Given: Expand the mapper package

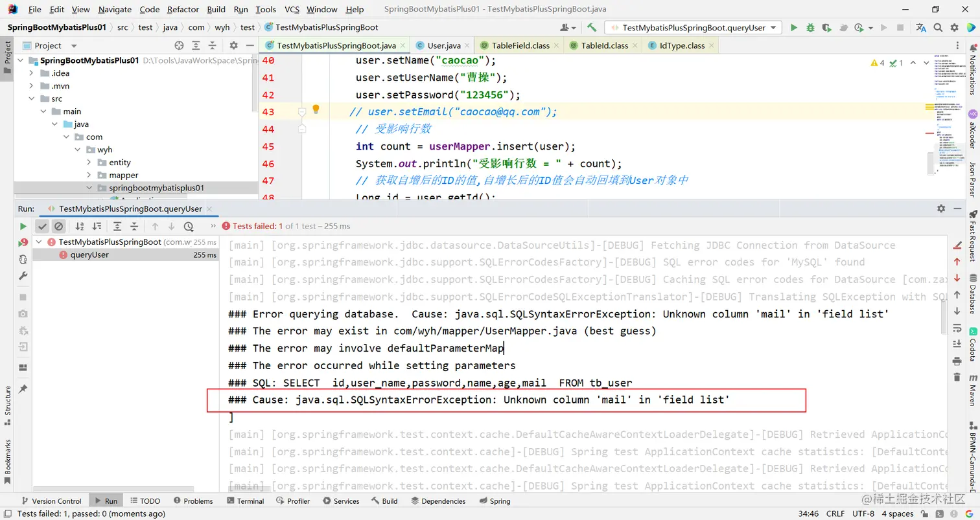Looking at the screenshot, I should [x=89, y=175].
